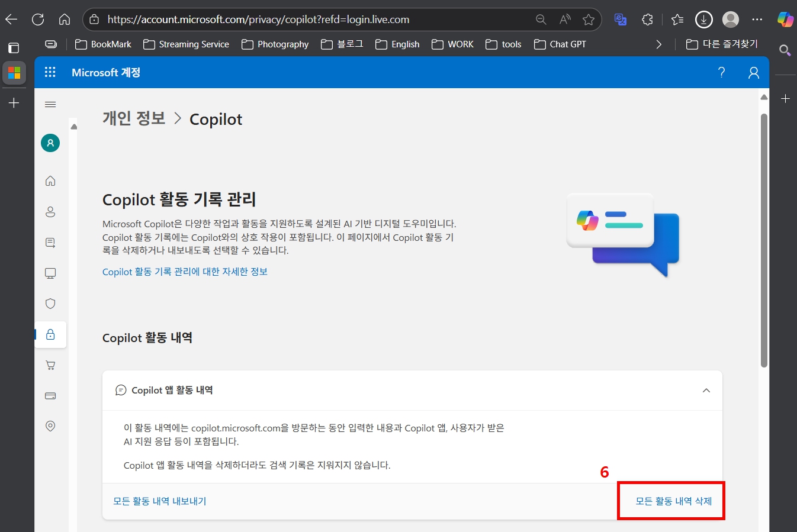Open Order history cart sidebar icon
Screen dimensions: 797x532
click(50, 365)
